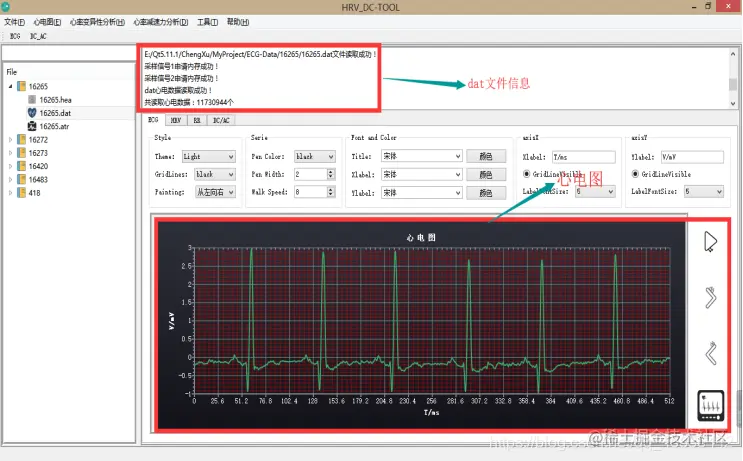The height and width of the screenshot is (461, 743).
Task: Click the 418 folder icon
Action: (x=21, y=193)
